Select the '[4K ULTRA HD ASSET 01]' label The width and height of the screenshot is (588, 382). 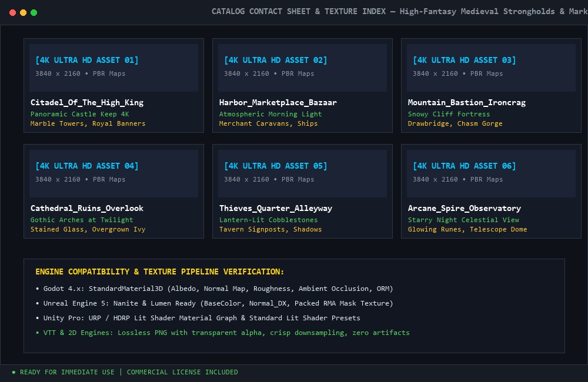(87, 60)
